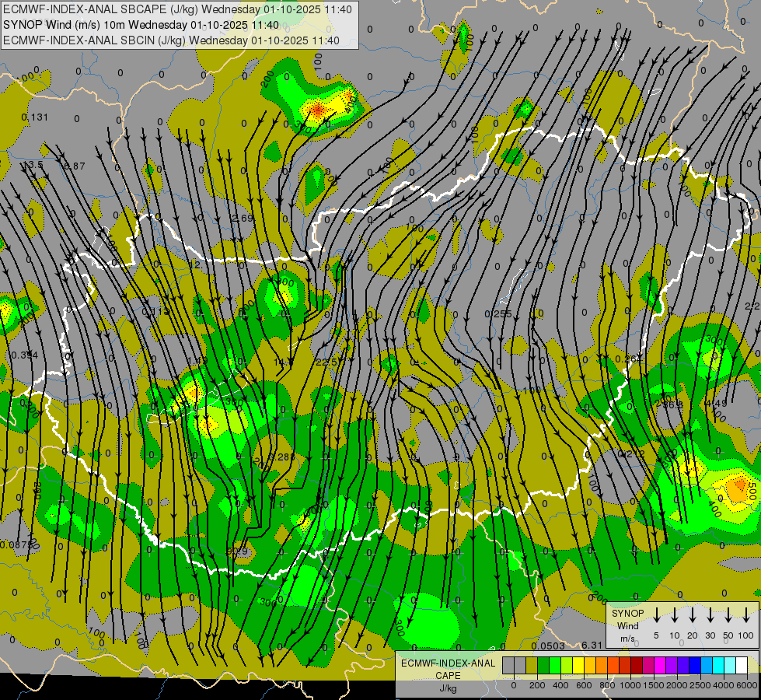The width and height of the screenshot is (761, 700).
Task: Click the 2500 tick label on CAPE scale
Action: click(x=700, y=685)
